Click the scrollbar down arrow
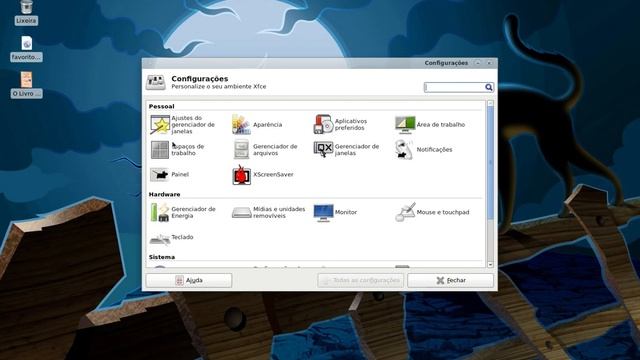 pyautogui.click(x=490, y=264)
